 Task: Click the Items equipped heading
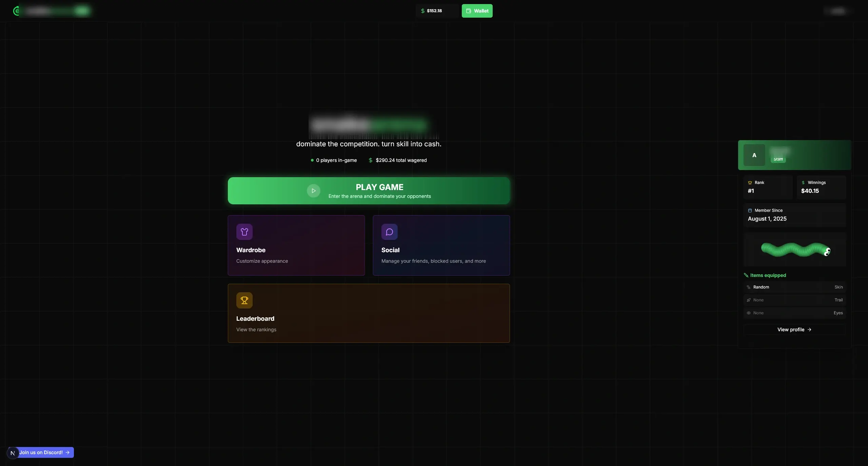pos(768,275)
